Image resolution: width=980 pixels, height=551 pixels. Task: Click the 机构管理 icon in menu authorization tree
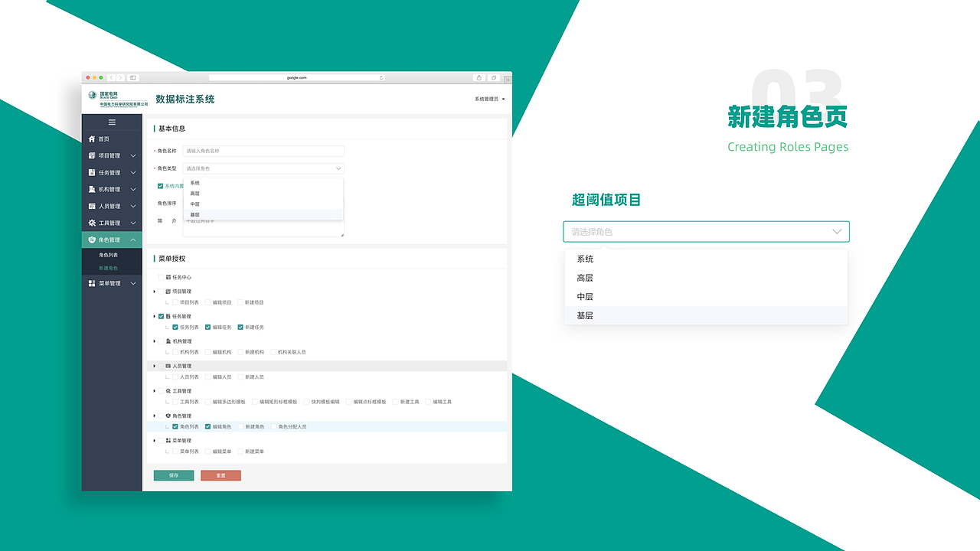[168, 341]
